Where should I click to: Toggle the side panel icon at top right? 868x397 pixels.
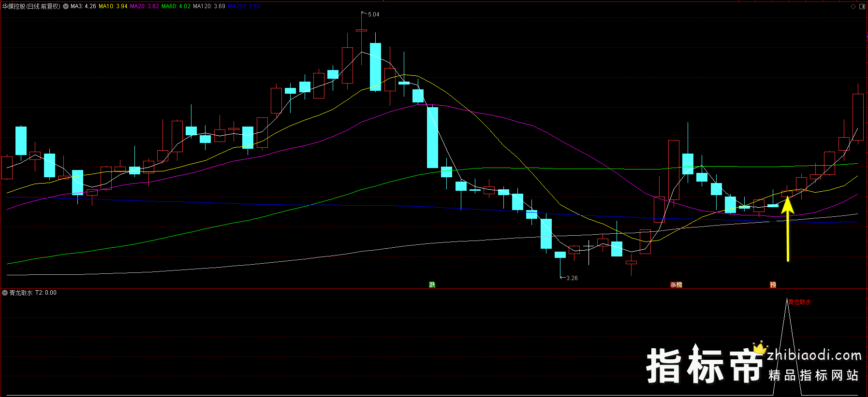(862, 6)
